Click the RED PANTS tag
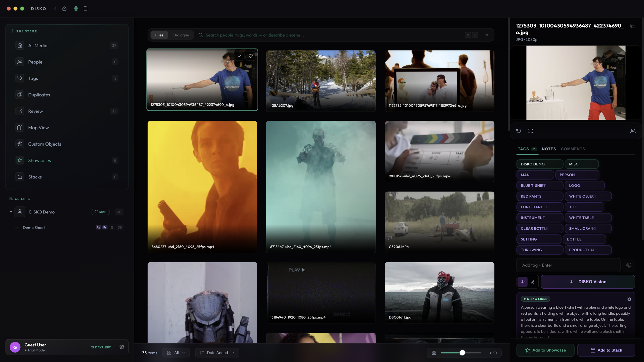Viewport: 644px width, 362px height. point(540,196)
